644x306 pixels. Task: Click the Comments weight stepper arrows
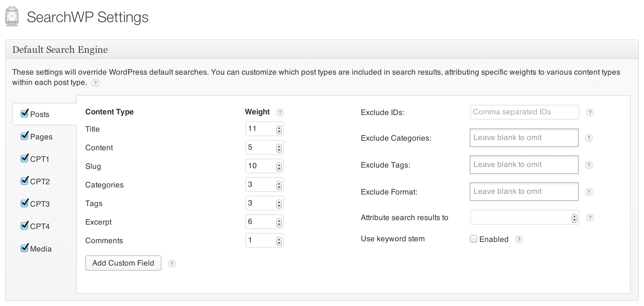click(279, 241)
